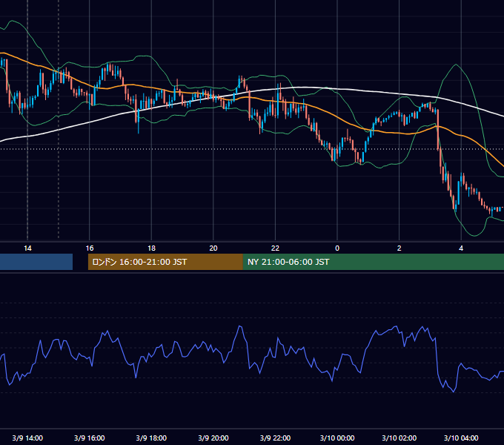Viewport: 504px width, 445px height.
Task: Click the hour label 4 on price chart axis
Action: [461, 248]
